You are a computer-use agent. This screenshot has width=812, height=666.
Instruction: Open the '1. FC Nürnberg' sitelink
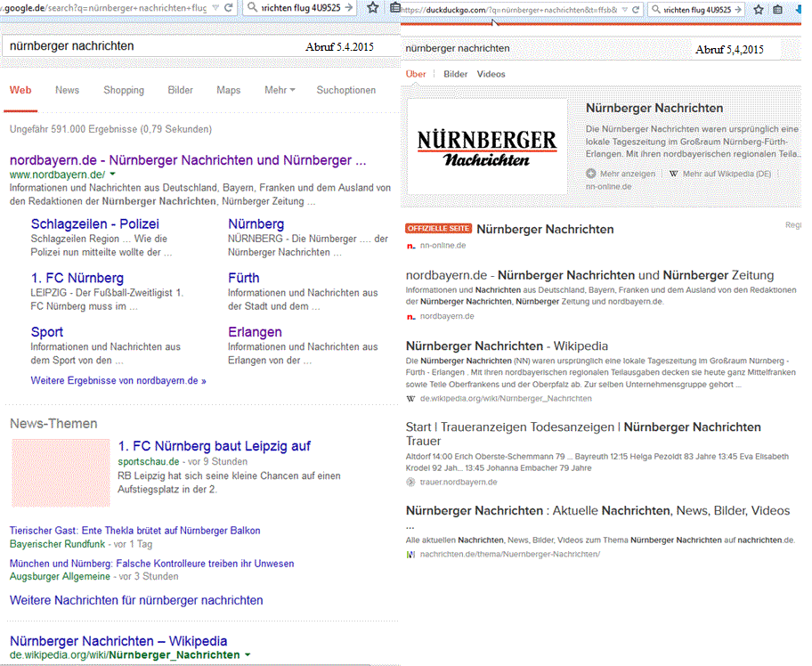coord(77,278)
